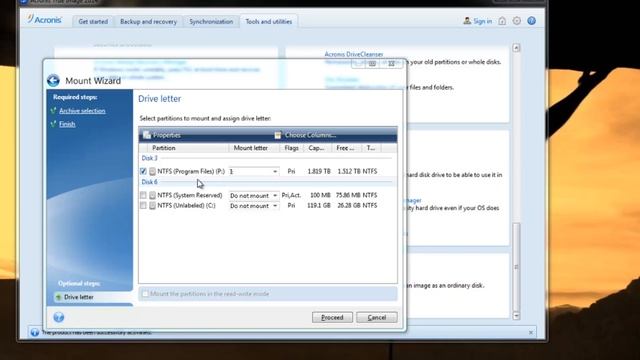Viewport: 640px width, 360px height.
Task: Open Choose Columns in the toolbar
Action: (306, 135)
